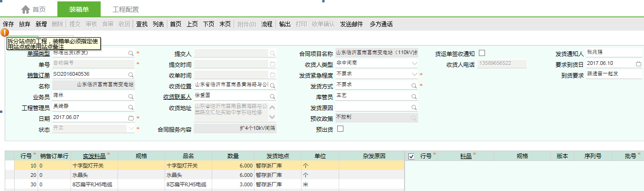Click the orange warning icon

5,32
